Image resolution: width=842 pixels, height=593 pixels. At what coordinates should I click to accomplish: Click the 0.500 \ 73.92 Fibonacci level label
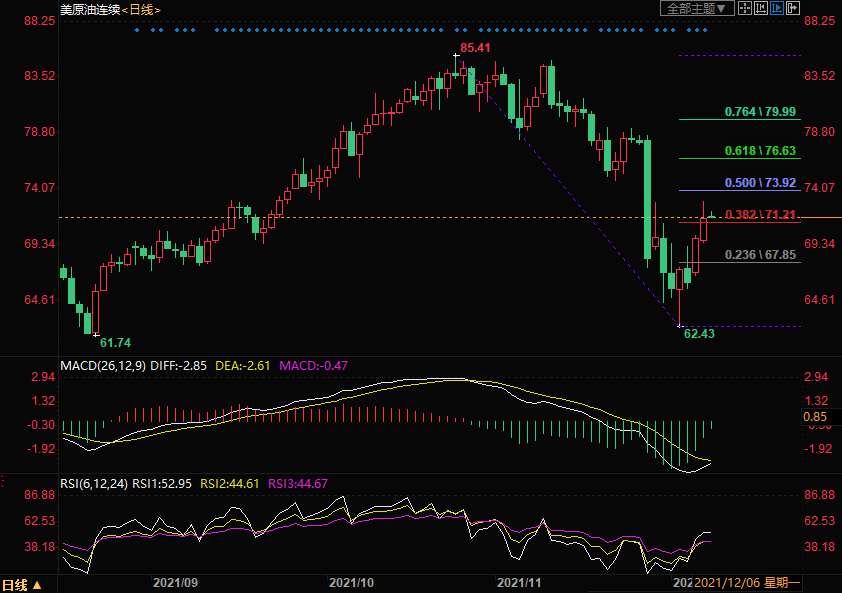point(761,183)
